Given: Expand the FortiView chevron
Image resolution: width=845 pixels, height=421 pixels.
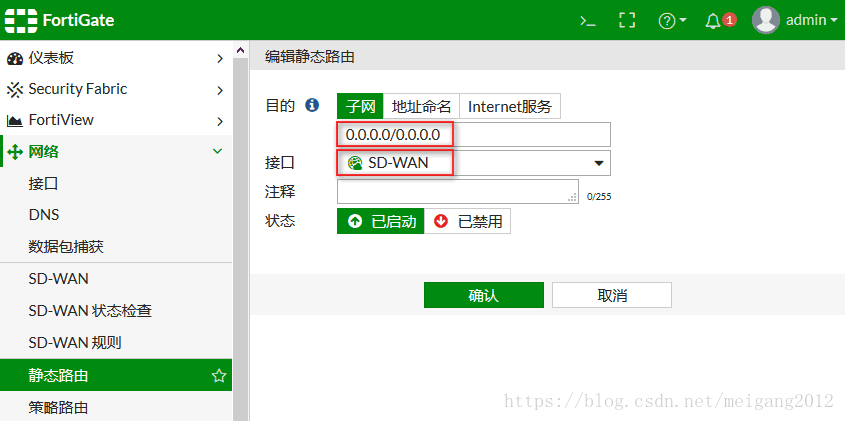Looking at the screenshot, I should coord(219,121).
